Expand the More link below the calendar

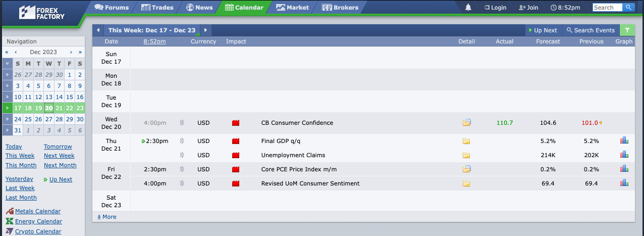(106, 217)
